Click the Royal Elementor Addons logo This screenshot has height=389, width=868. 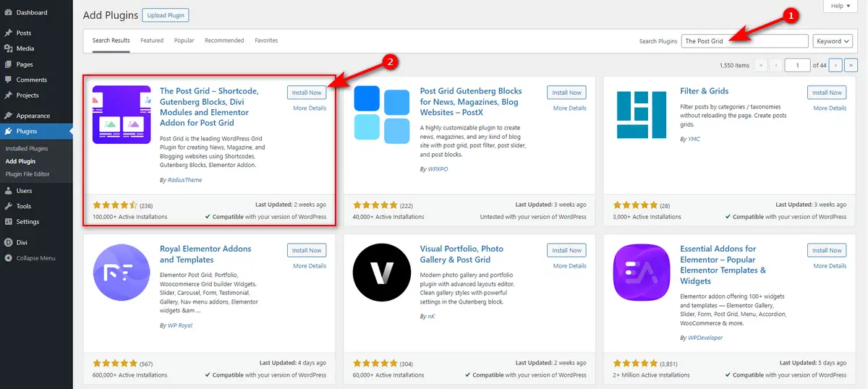tap(122, 272)
